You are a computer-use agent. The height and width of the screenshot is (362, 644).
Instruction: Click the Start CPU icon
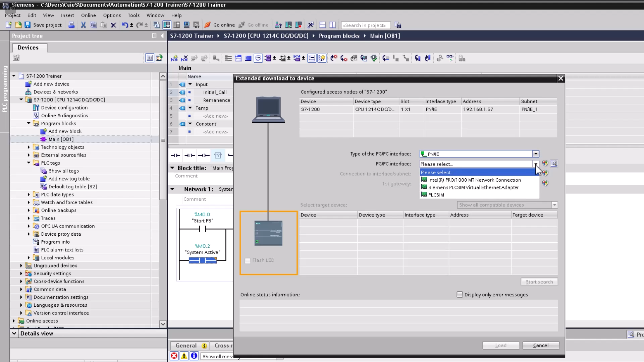pos(288,25)
